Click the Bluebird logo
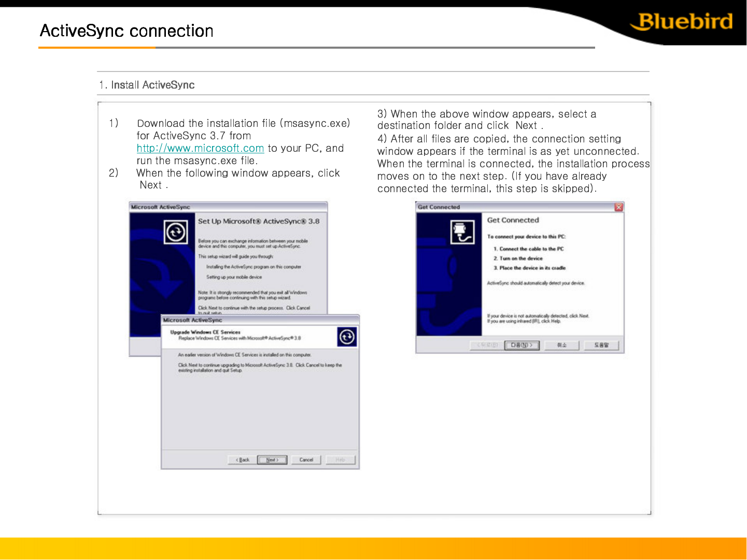Viewport: 747px width, 560px height. (682, 22)
